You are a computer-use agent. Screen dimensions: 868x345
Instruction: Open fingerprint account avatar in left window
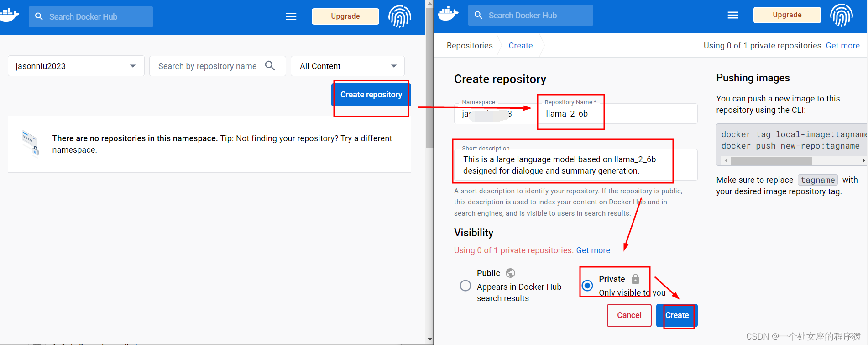click(400, 16)
